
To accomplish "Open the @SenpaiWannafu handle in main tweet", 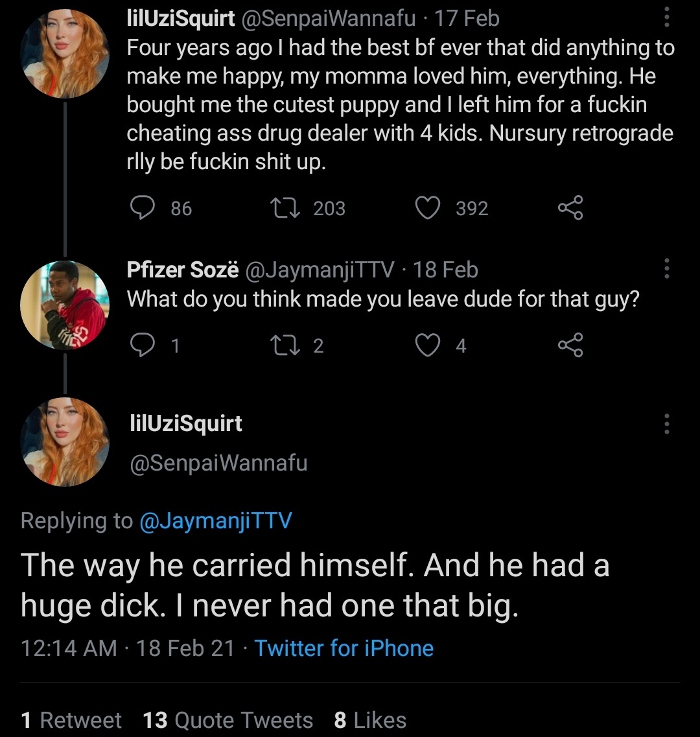I will 218,463.
